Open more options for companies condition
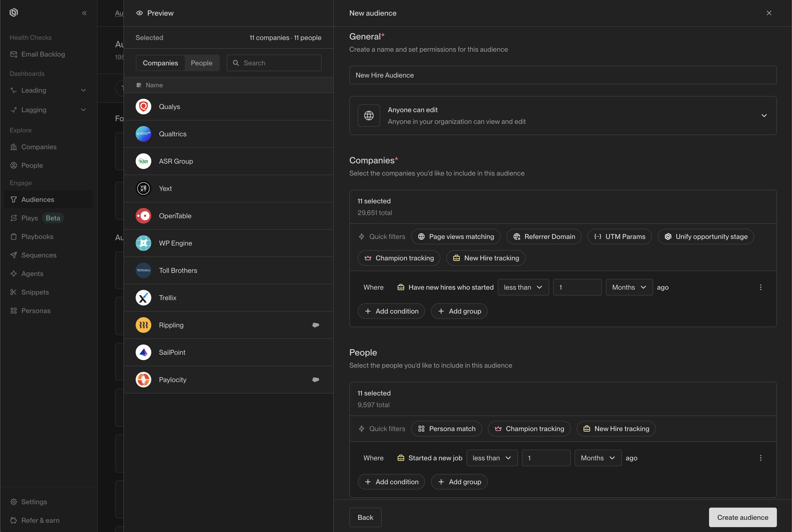Viewport: 792px width, 532px height. [x=761, y=287]
